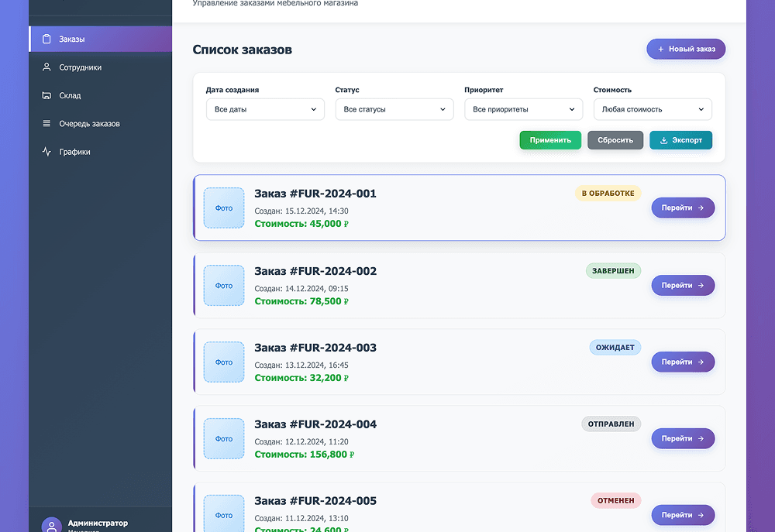
Task: Click Перейти for order FUR-2024-001
Action: [682, 208]
